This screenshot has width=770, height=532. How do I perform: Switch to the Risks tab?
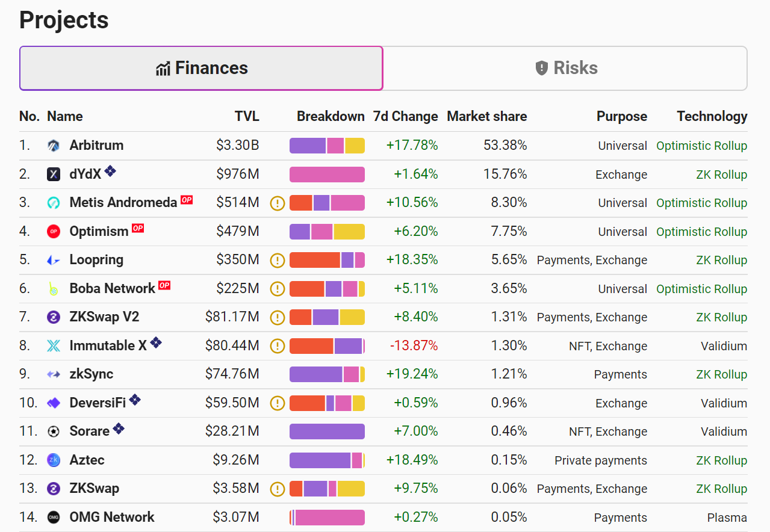[565, 68]
